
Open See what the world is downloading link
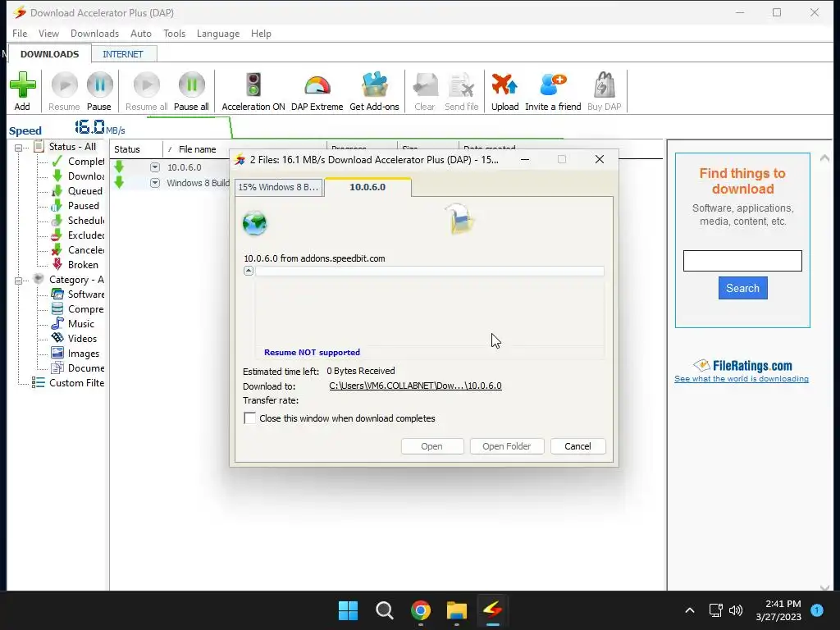coord(742,379)
